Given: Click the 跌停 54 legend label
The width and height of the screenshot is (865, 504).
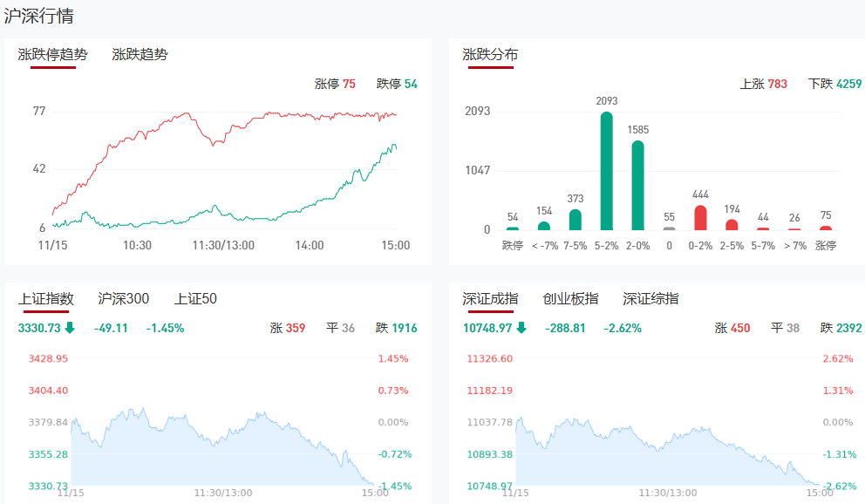Looking at the screenshot, I should click(397, 85).
